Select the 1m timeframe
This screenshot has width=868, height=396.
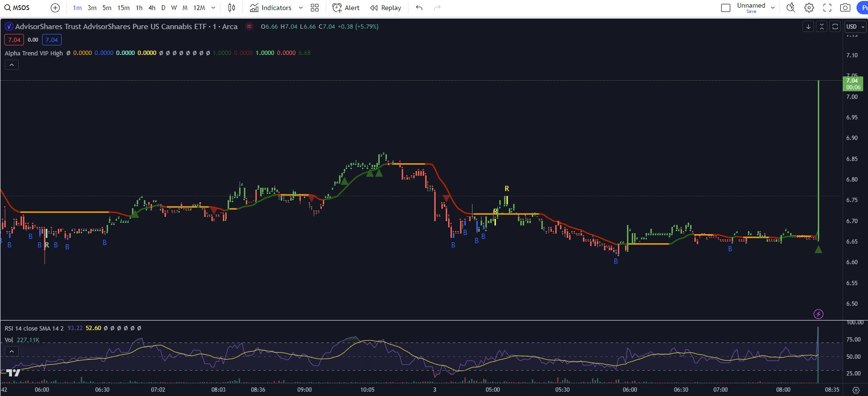point(77,8)
